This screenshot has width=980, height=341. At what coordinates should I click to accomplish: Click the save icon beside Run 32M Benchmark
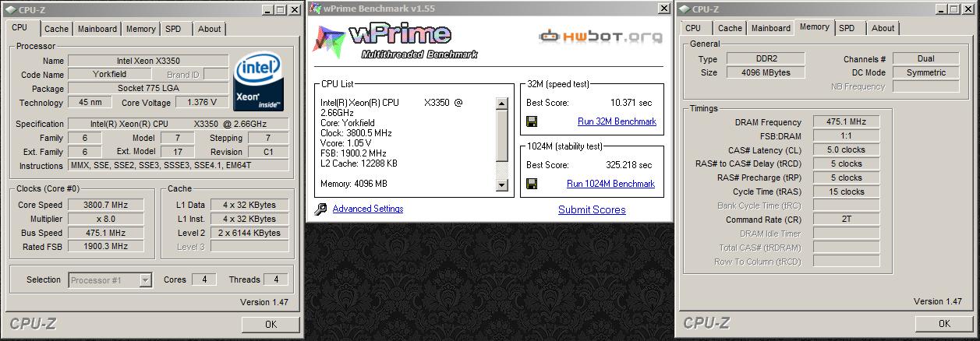532,121
